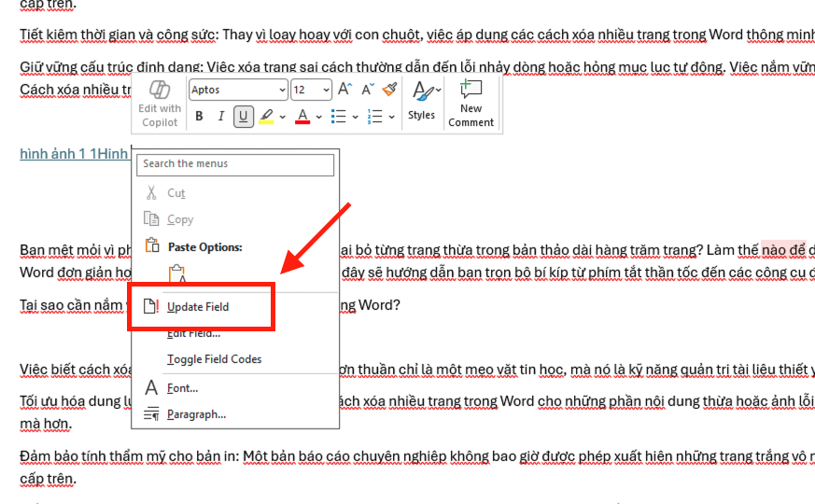Toggle Underline formatting in mini toolbar
This screenshot has height=504, width=815.
[244, 117]
